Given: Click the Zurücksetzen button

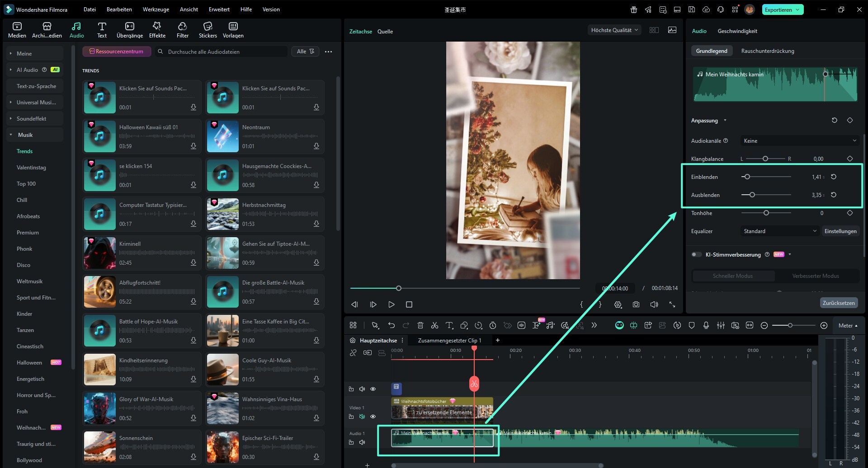Looking at the screenshot, I should click(x=838, y=303).
